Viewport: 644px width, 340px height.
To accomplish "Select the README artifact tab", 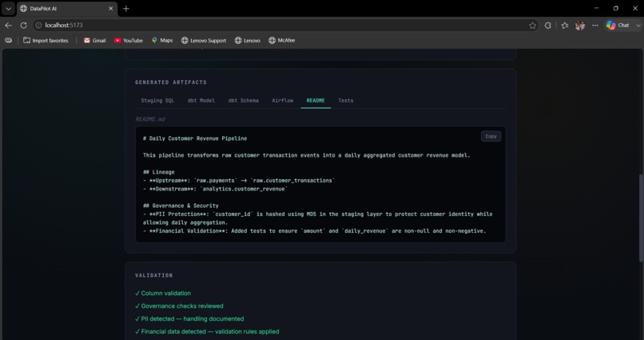I will (316, 100).
